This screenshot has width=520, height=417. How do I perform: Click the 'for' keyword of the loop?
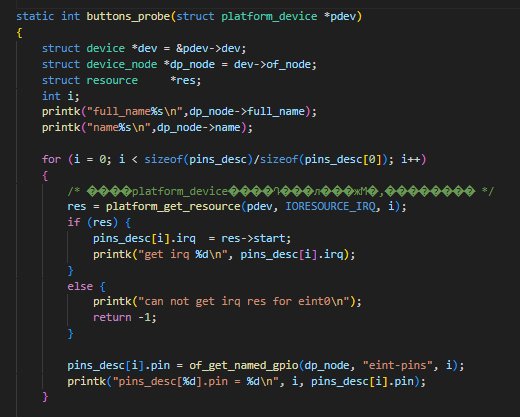click(x=51, y=159)
